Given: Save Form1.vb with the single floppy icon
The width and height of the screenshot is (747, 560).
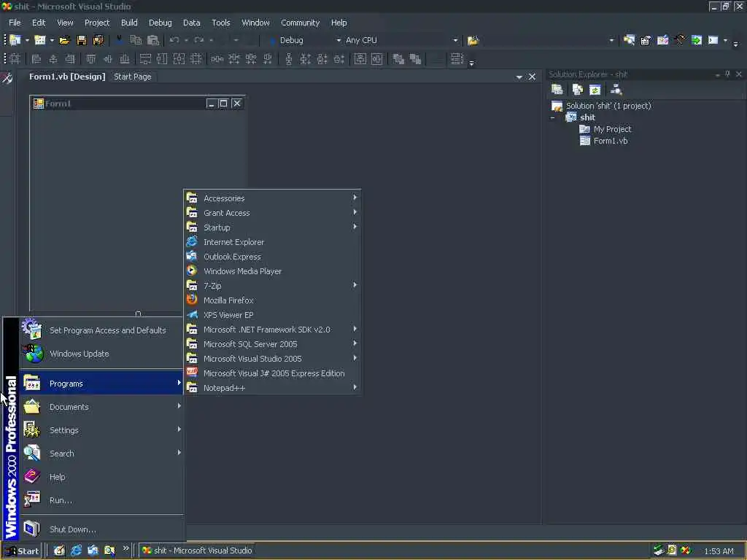Looking at the screenshot, I should [x=82, y=41].
